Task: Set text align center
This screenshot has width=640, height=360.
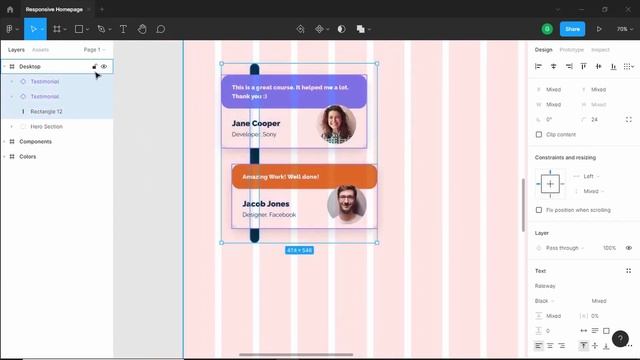Action: tap(550, 346)
